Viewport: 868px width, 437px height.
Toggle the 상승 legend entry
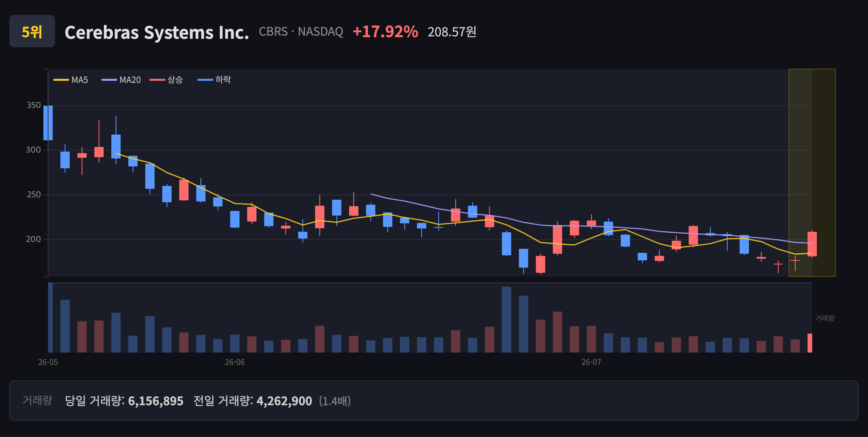pos(166,80)
